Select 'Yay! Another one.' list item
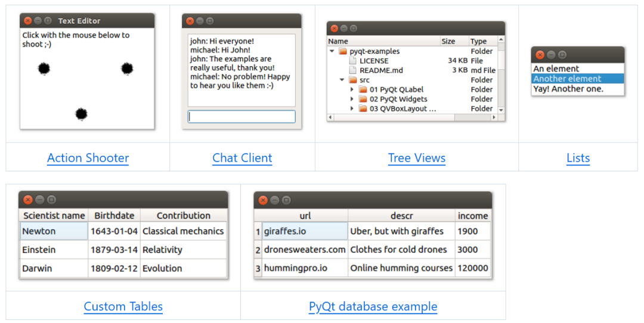Viewport: 644px width, 323px height. (568, 89)
